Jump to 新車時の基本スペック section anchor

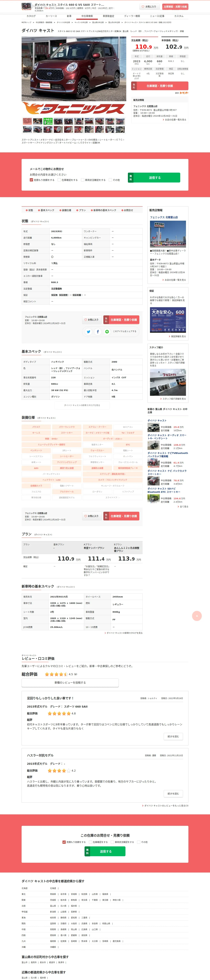pos(103,210)
